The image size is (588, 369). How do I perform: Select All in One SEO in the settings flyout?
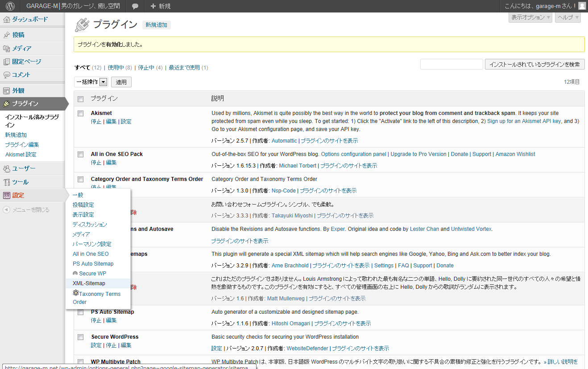pos(91,254)
